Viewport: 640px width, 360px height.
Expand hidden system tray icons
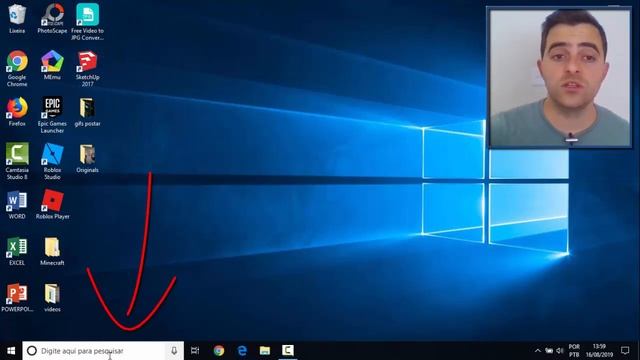tap(538, 351)
